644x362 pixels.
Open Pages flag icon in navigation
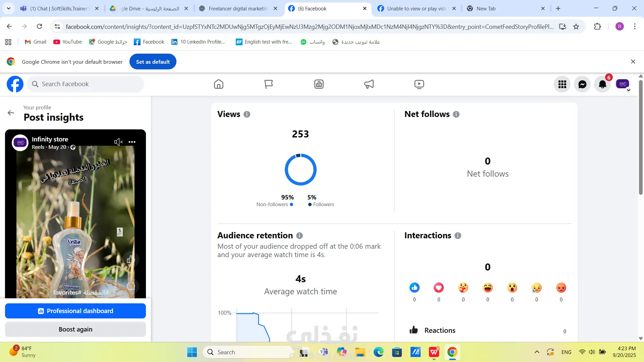(268, 84)
